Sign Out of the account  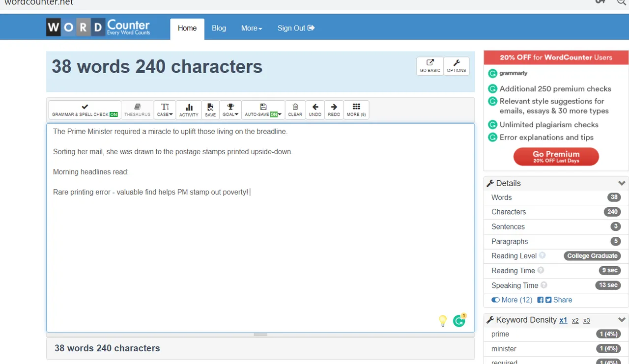coord(296,28)
